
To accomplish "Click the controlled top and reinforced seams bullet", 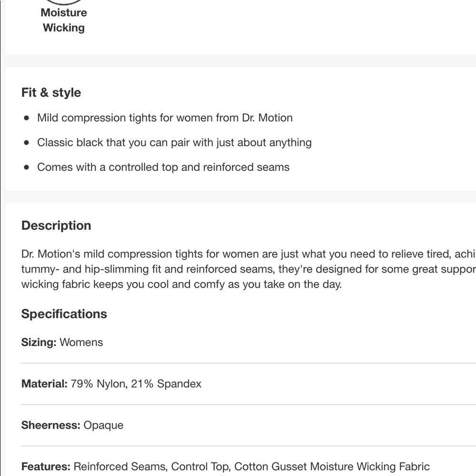I will (163, 167).
